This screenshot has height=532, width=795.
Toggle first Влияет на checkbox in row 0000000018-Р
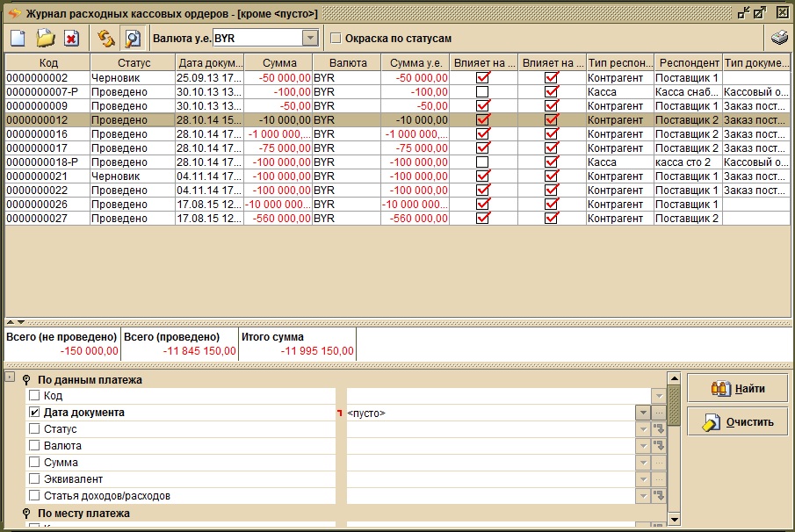tap(482, 162)
